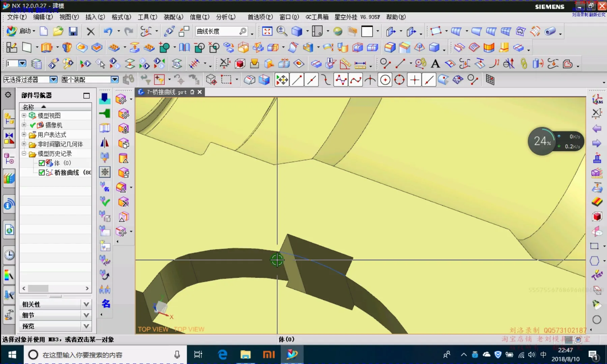Screen dimensions: 607x364
Task: Expand the 模型视图 tree node
Action: (x=24, y=116)
